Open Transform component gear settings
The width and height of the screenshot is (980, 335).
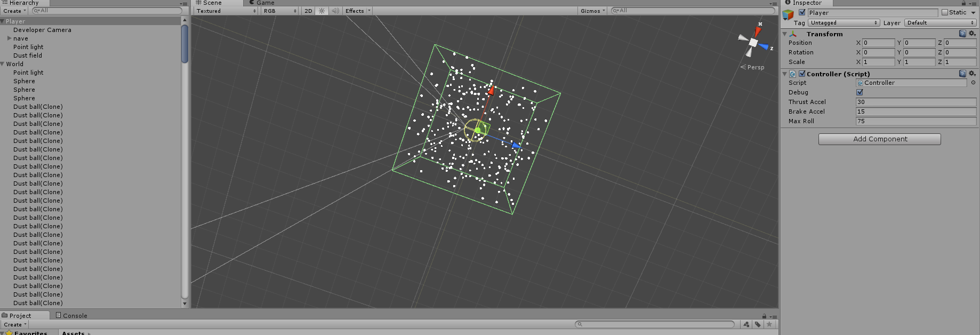[x=972, y=34]
